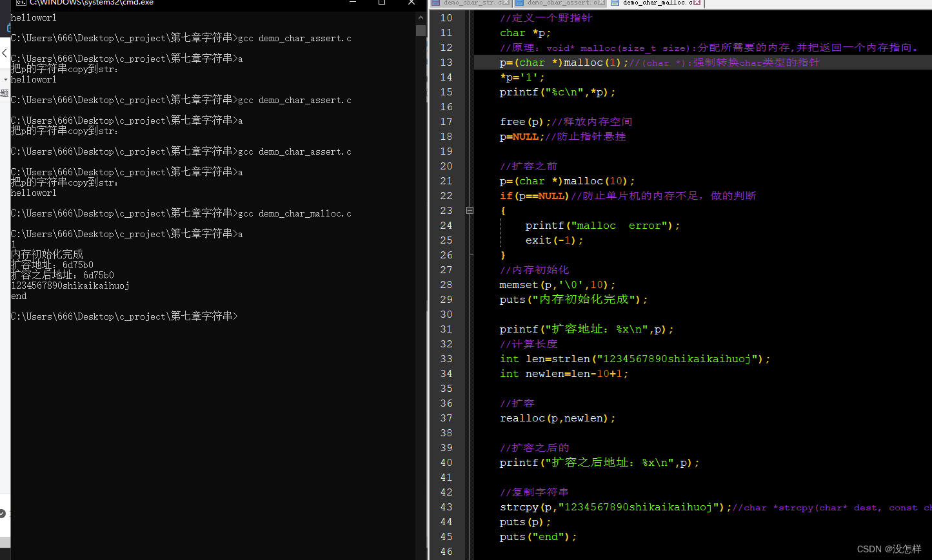Viewport: 932px width, 560px height.
Task: Click the file icon on demo_char_assert.c tab
Action: coord(520,3)
